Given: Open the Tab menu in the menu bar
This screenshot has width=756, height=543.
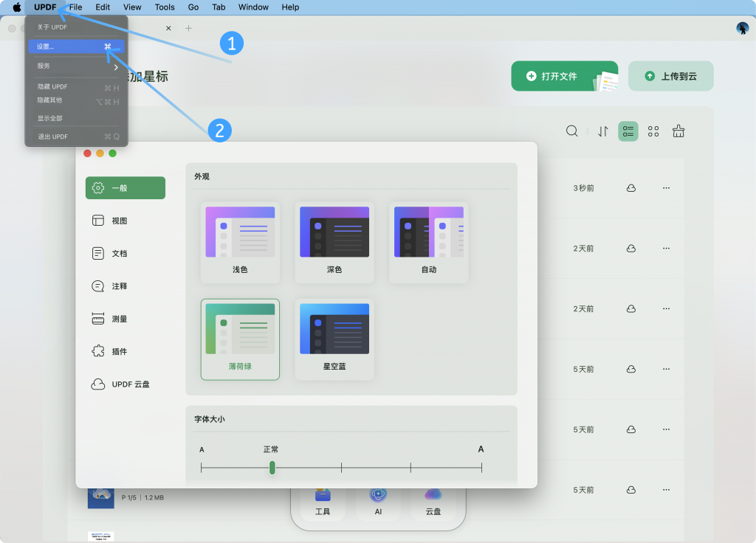Looking at the screenshot, I should 219,7.
